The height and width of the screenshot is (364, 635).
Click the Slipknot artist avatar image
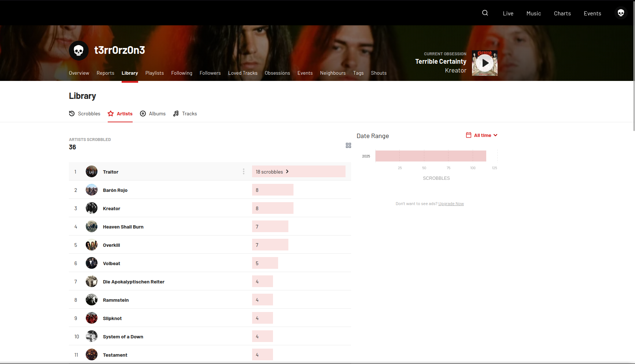click(x=92, y=318)
